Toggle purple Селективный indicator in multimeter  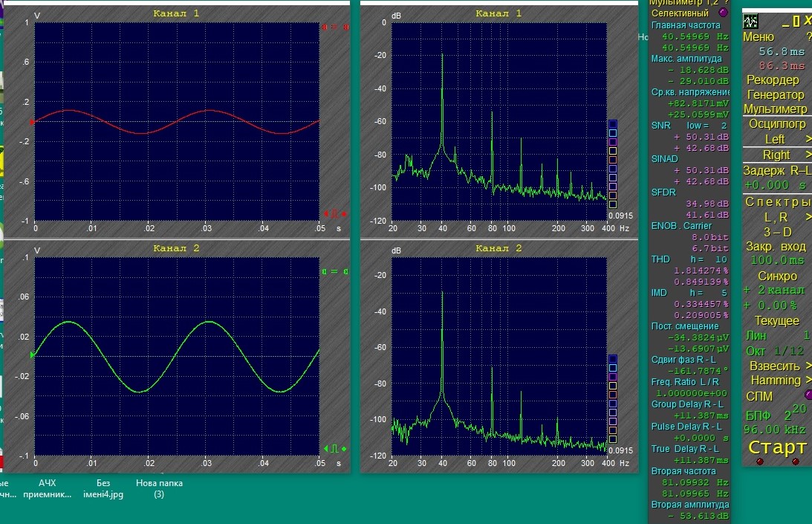tap(724, 13)
